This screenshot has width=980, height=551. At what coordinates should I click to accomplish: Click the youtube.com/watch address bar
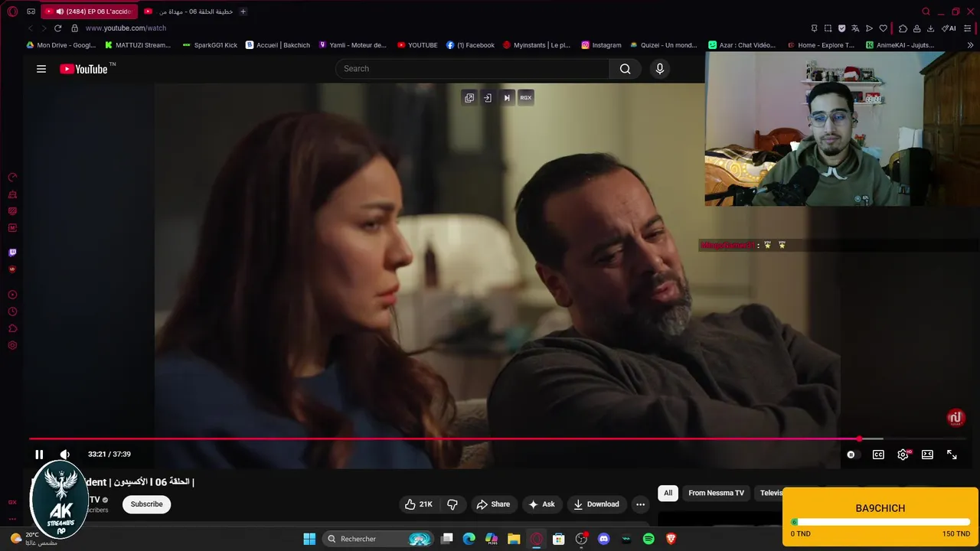(126, 28)
